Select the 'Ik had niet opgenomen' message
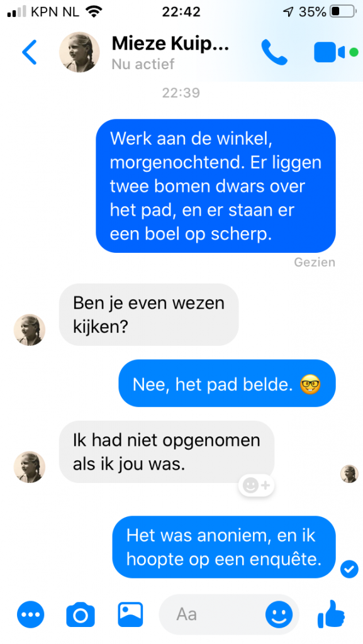363x644 pixels. 167,452
